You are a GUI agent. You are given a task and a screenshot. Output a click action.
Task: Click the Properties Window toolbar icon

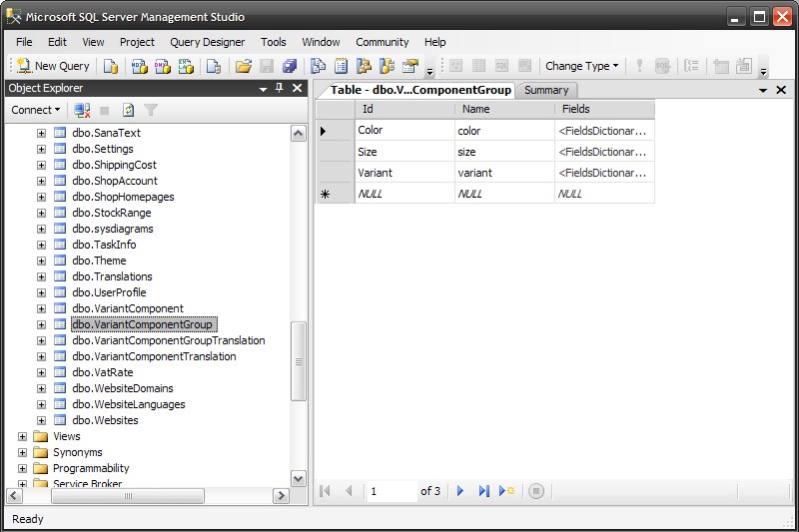[410, 66]
